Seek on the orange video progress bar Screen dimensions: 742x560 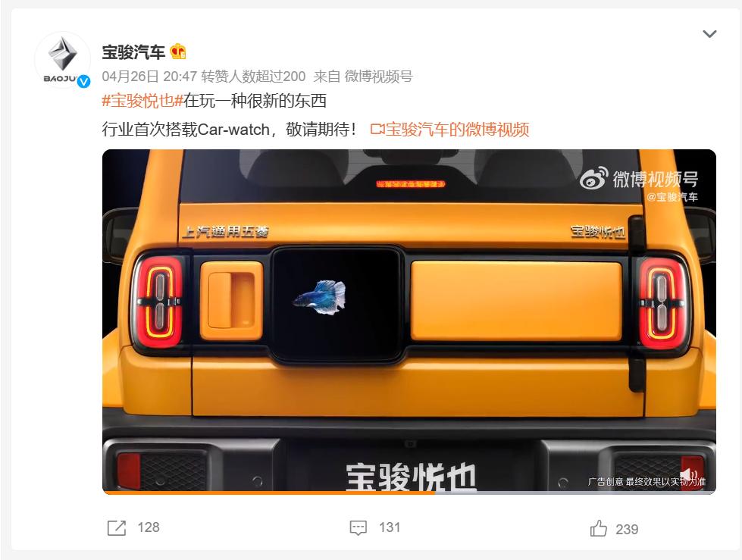click(409, 493)
